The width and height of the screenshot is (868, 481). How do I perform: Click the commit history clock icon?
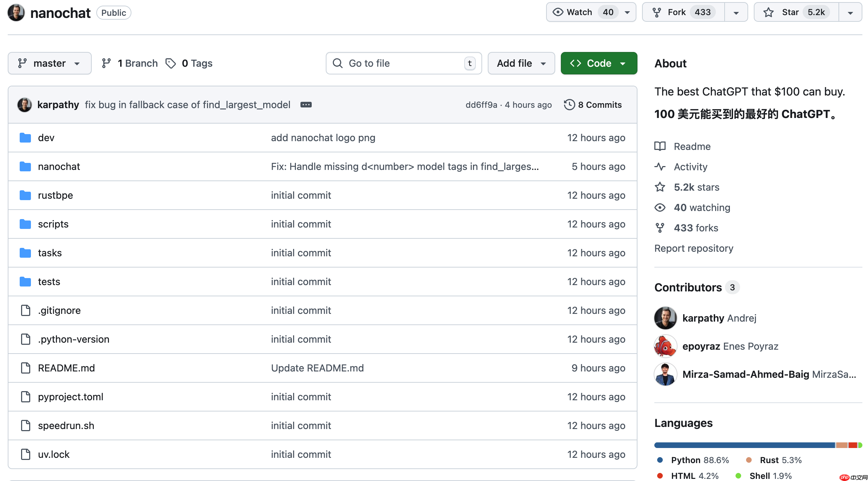(569, 105)
